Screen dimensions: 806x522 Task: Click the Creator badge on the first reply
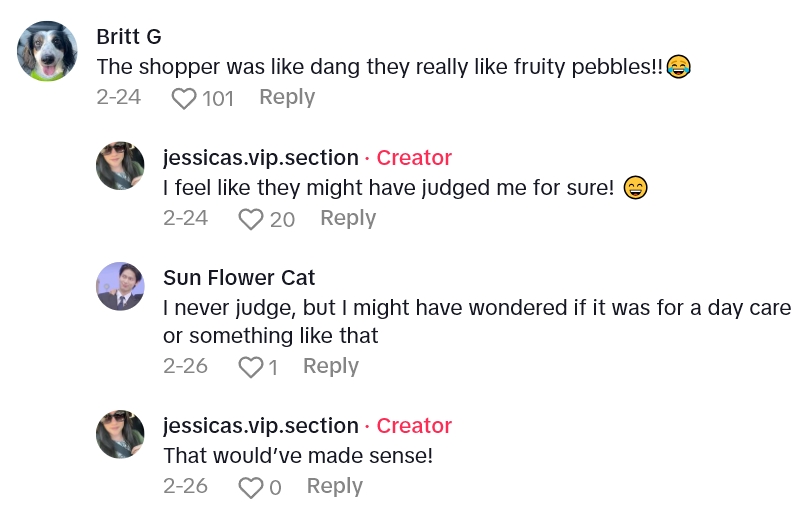point(414,158)
